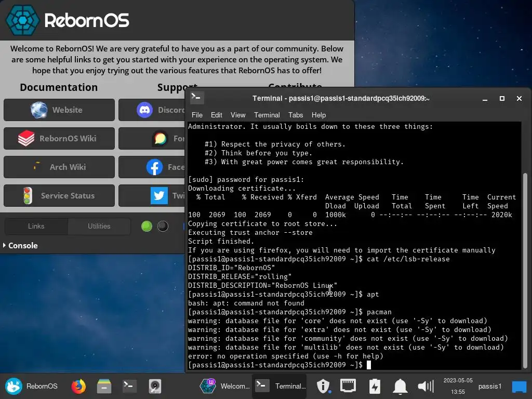Viewport: 532px width, 399px height.
Task: Open the file manager from the panel
Action: pyautogui.click(x=104, y=386)
